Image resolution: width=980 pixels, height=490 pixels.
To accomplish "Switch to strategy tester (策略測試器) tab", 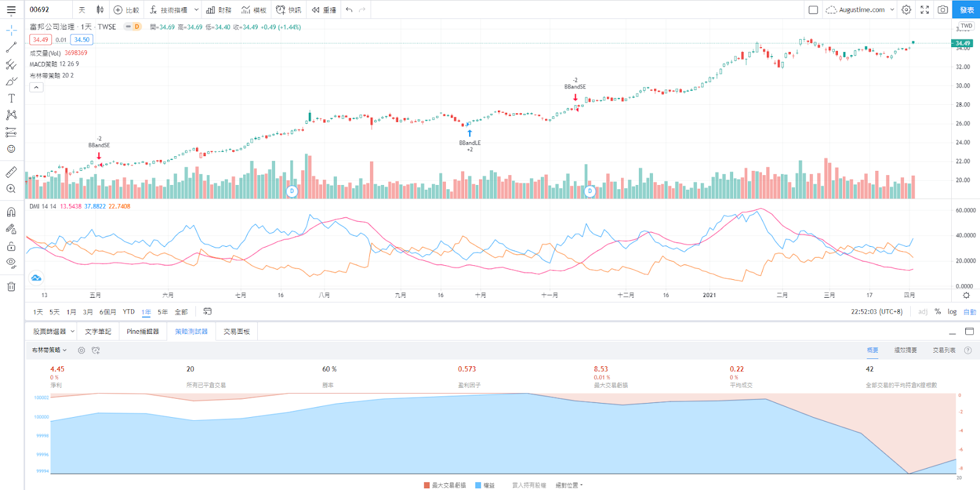I will pos(191,331).
